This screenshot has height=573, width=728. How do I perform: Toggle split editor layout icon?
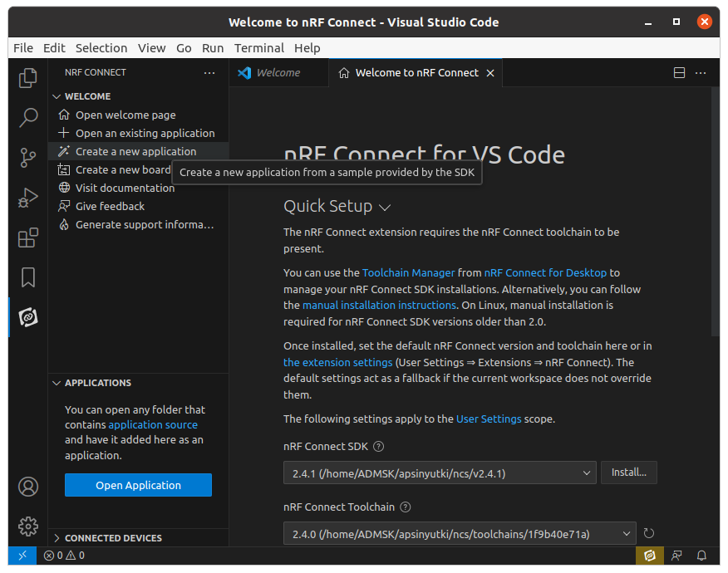[x=679, y=73]
